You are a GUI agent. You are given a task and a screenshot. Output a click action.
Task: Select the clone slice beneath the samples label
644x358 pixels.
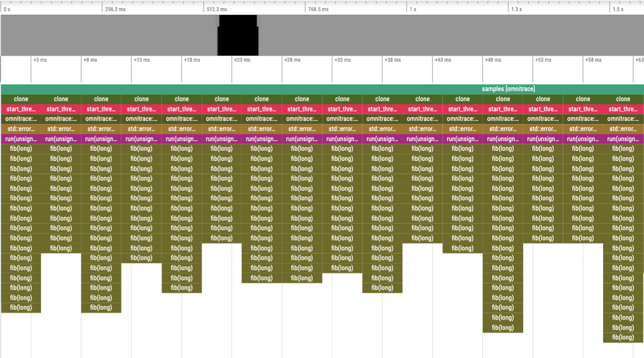pyautogui.click(x=503, y=99)
